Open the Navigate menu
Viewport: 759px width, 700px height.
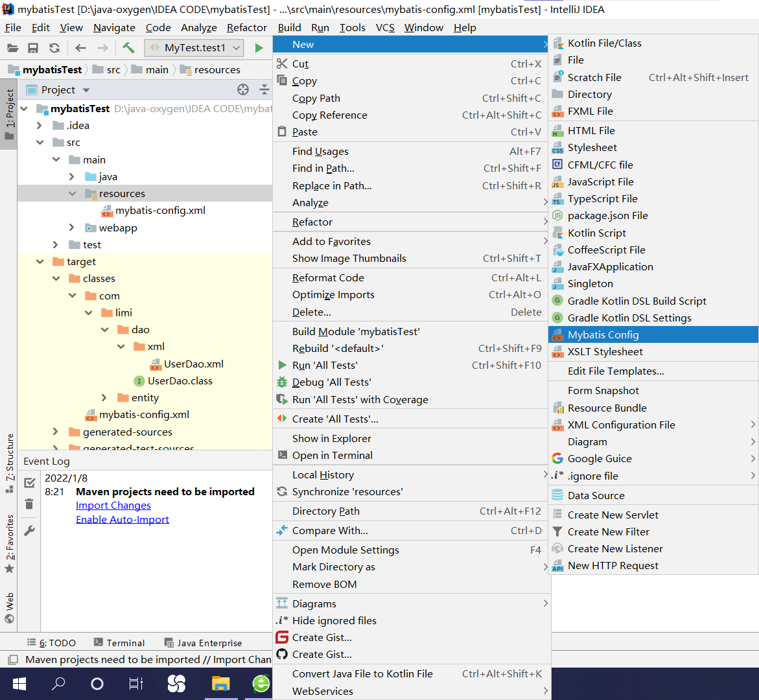[114, 28]
